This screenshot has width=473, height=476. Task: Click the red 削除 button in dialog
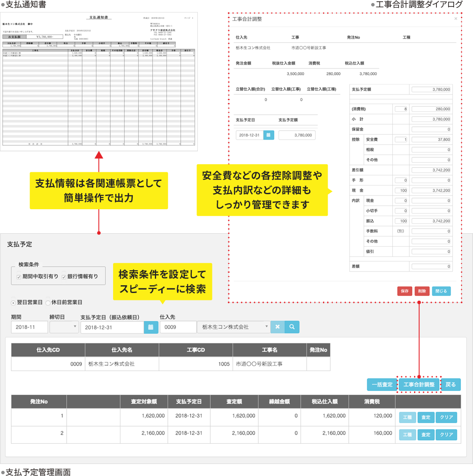click(422, 291)
